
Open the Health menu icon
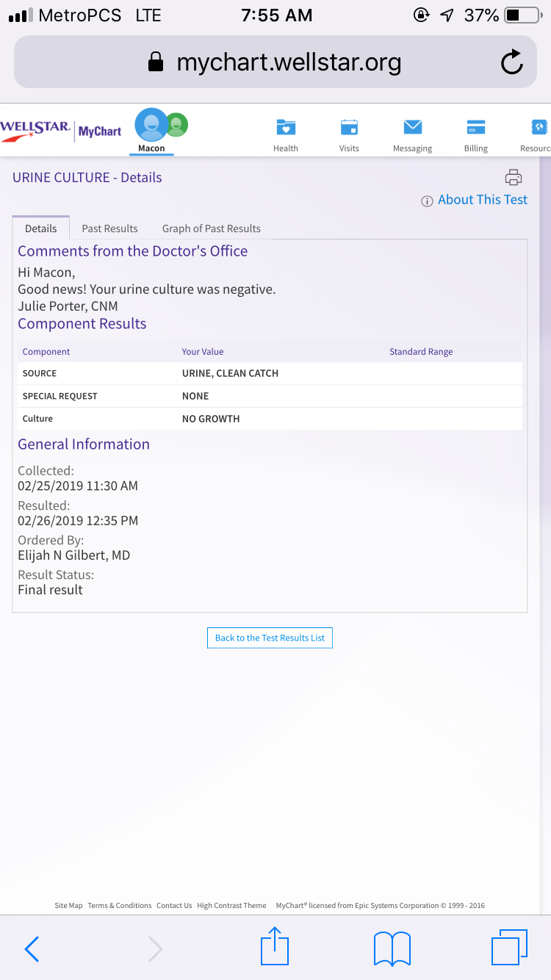click(285, 128)
